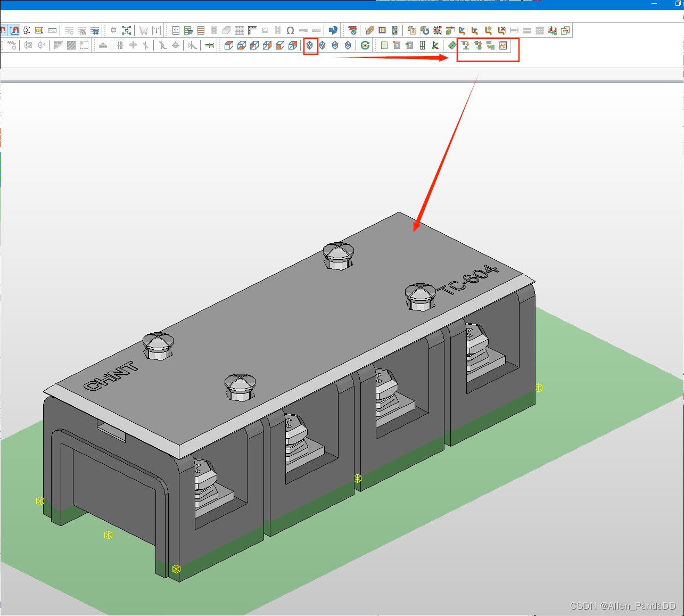Choose the dashed area selection rectangle icon

click(84, 46)
